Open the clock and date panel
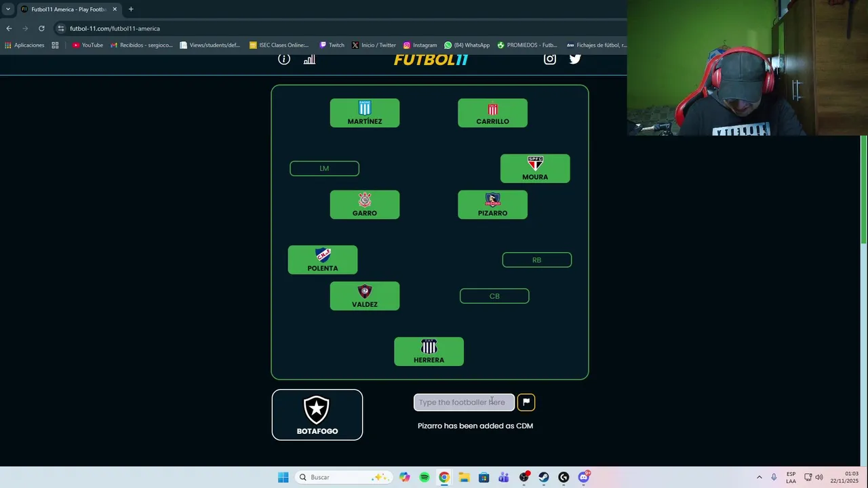Viewport: 868px width, 488px height. (844, 477)
